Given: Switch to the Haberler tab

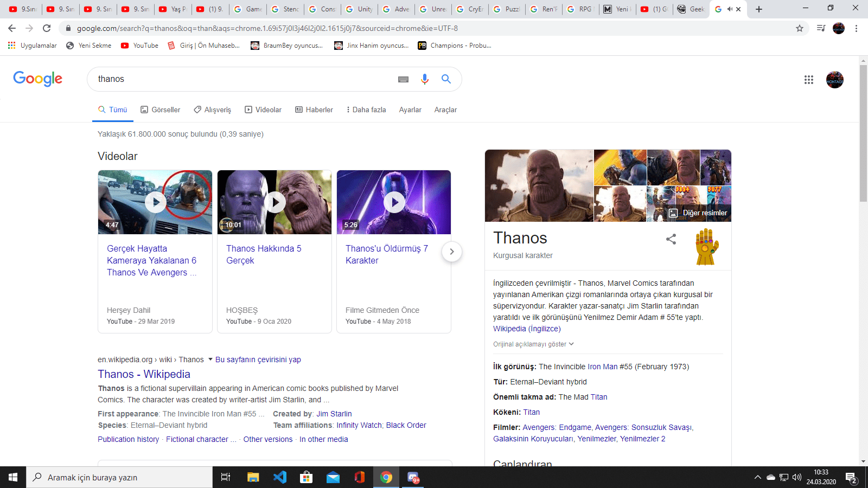Looking at the screenshot, I should (x=314, y=110).
